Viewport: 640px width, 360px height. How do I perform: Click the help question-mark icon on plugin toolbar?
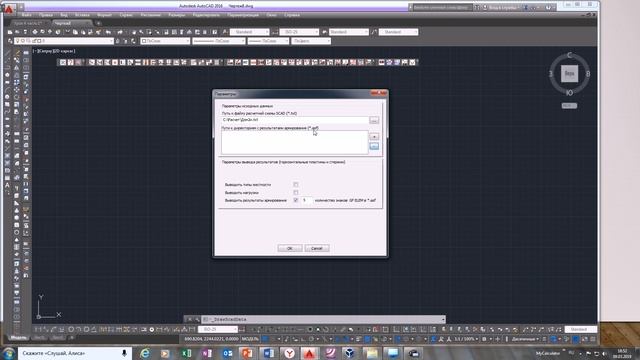point(71,62)
